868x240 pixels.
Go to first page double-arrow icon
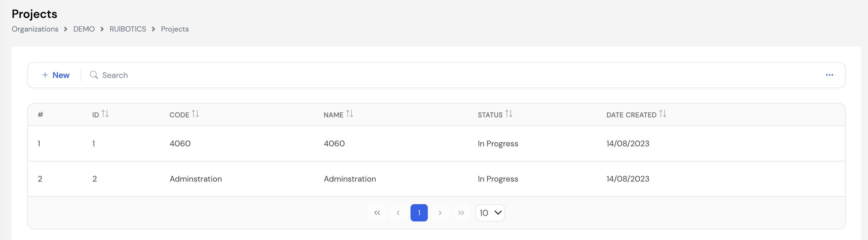377,213
